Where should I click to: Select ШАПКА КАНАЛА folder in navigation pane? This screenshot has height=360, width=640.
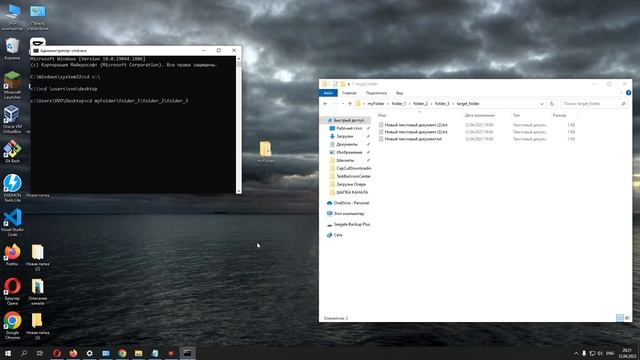tap(350, 192)
